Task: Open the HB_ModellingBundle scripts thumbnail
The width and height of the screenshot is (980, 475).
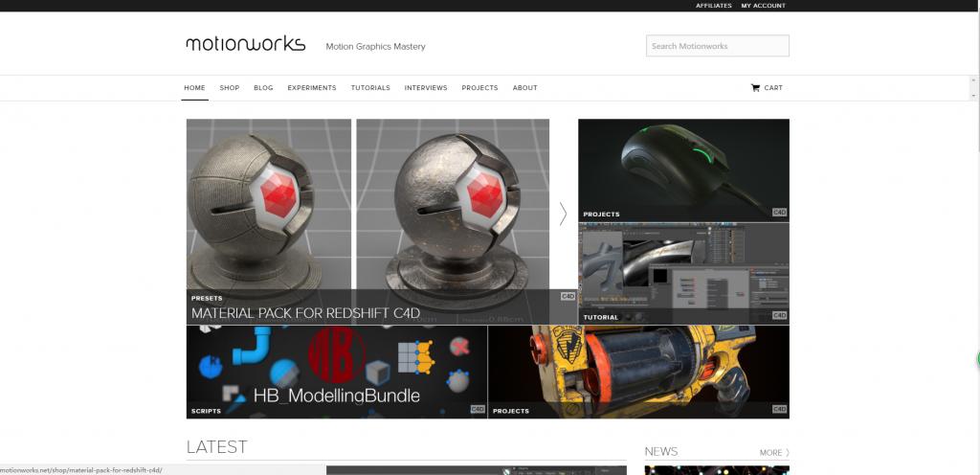Action: pyautogui.click(x=336, y=372)
